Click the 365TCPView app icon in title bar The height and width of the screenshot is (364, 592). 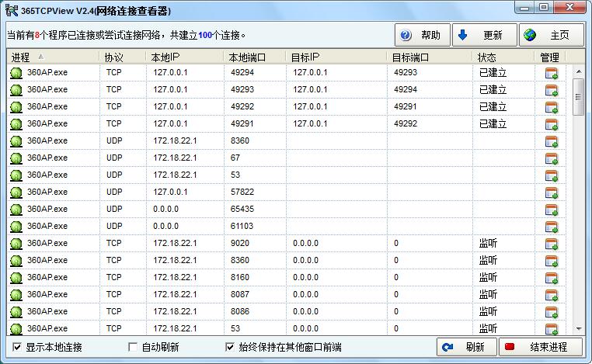click(12, 10)
